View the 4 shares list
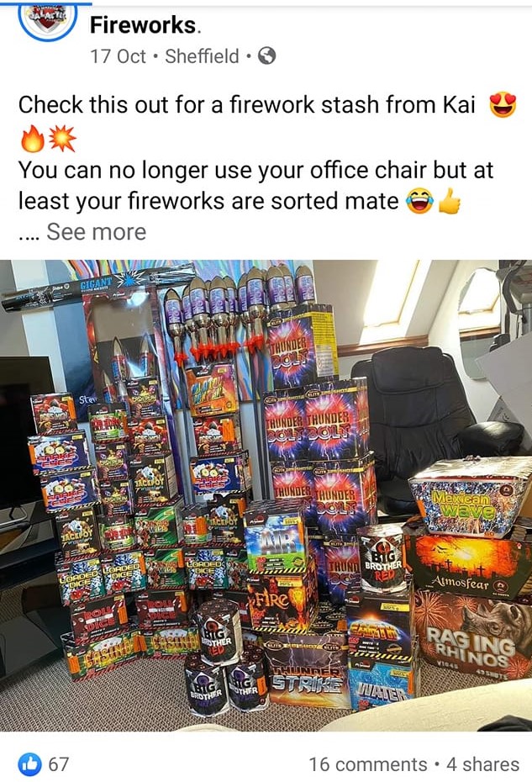The image size is (532, 782). pyautogui.click(x=482, y=764)
